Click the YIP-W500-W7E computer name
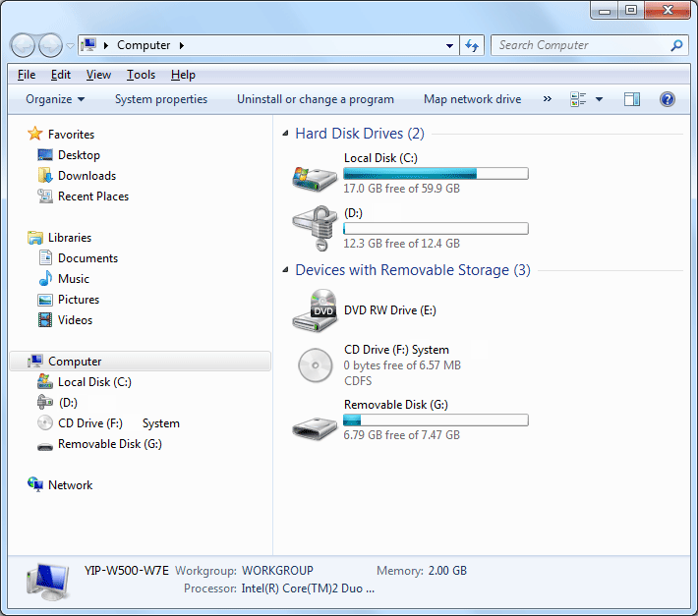The width and height of the screenshot is (698, 616). (x=127, y=571)
